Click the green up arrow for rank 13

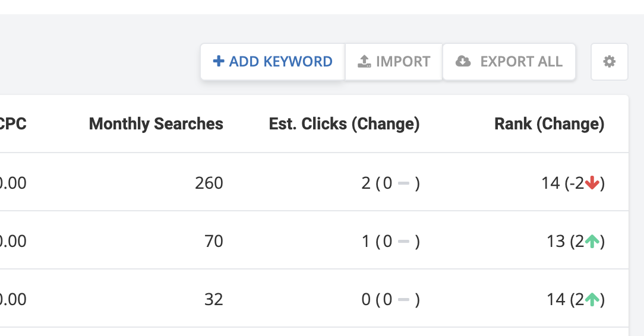pyautogui.click(x=592, y=242)
